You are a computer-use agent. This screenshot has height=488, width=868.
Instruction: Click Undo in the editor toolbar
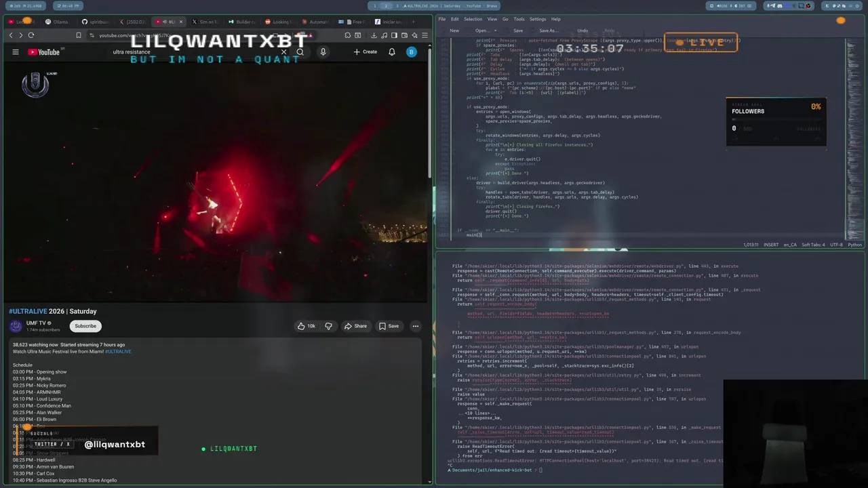pyautogui.click(x=583, y=30)
